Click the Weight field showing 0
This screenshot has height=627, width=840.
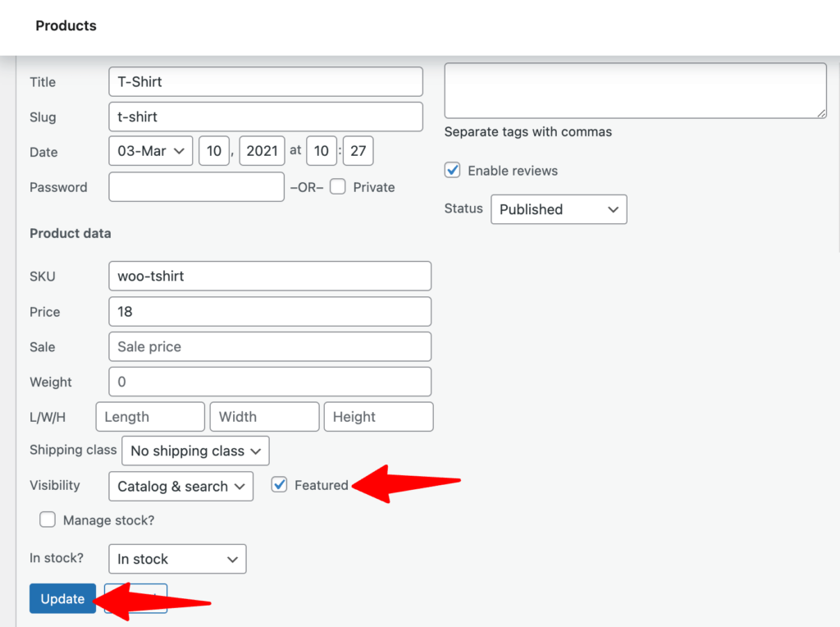(270, 382)
